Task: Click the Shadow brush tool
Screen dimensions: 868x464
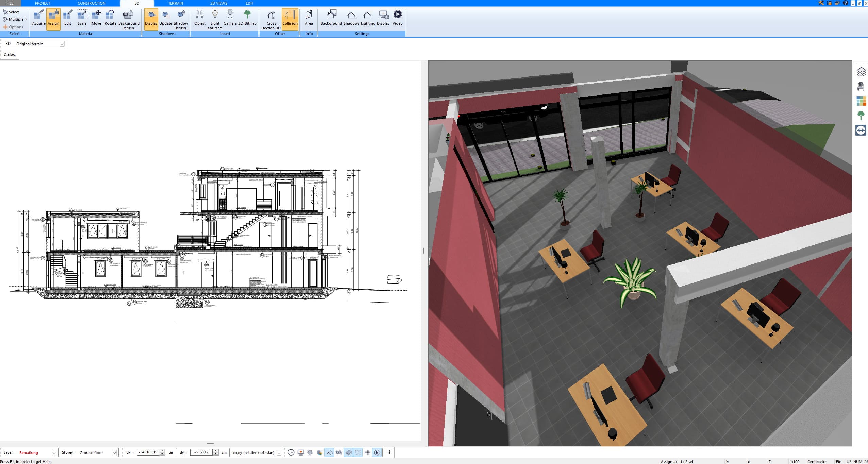Action: point(181,20)
